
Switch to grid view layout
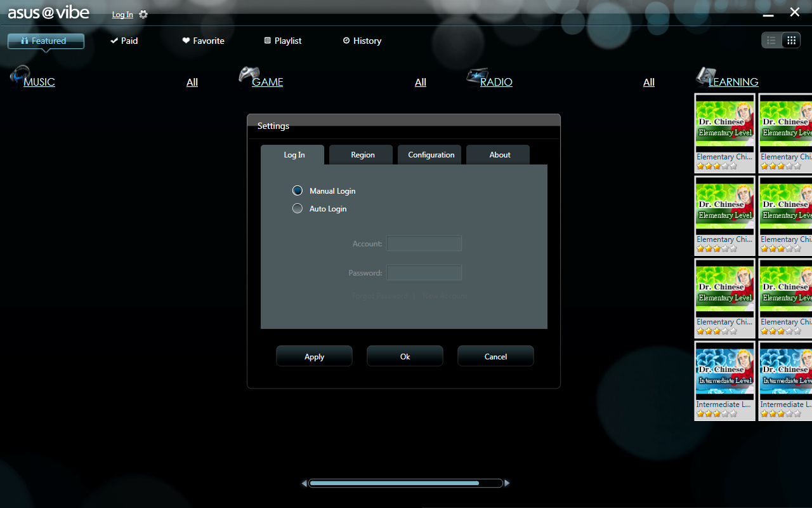pyautogui.click(x=791, y=41)
